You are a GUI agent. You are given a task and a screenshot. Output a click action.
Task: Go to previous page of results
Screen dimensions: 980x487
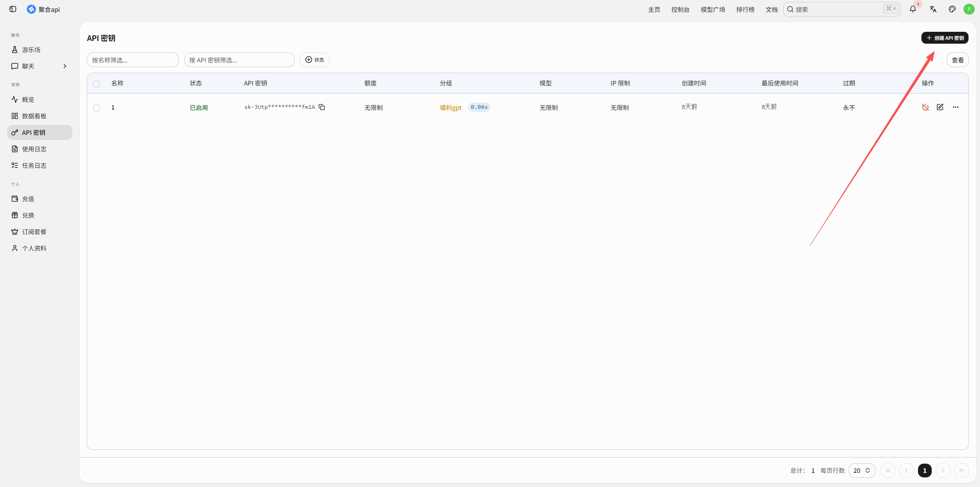[x=906, y=471]
